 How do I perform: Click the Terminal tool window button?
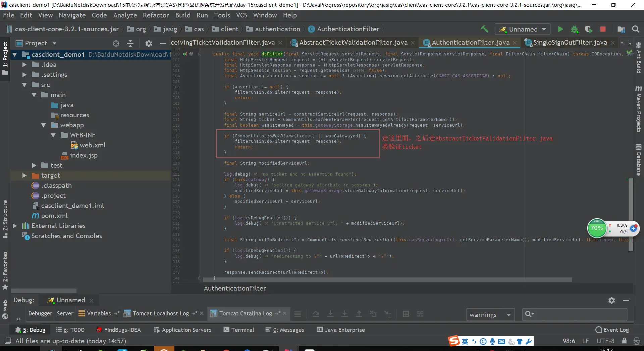coord(239,330)
